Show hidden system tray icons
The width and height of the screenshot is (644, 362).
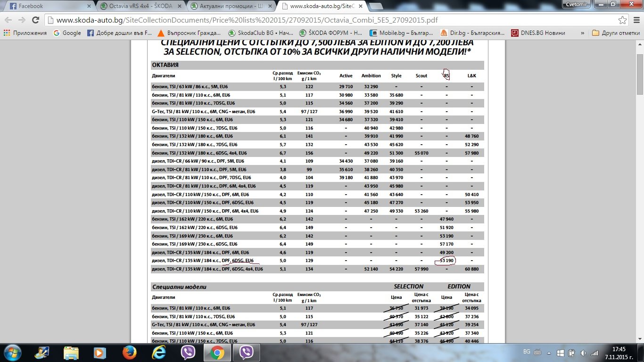pos(550,353)
